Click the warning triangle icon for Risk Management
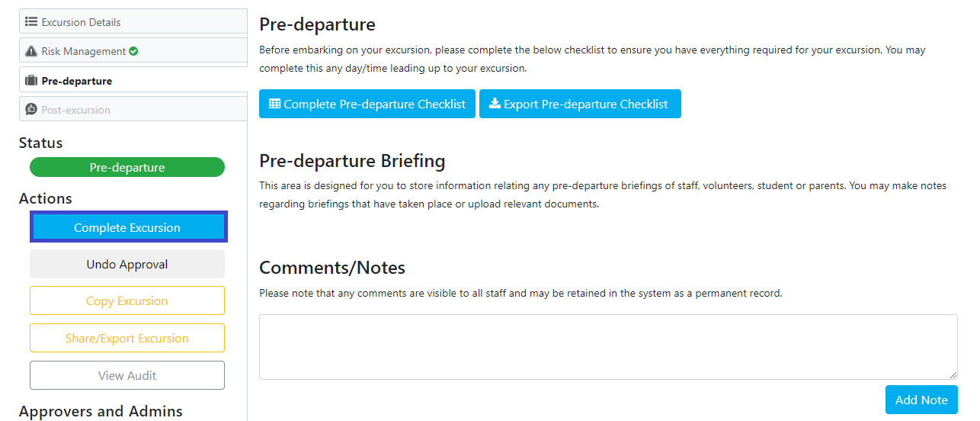Viewport: 980px width, 421px height. 31,51
